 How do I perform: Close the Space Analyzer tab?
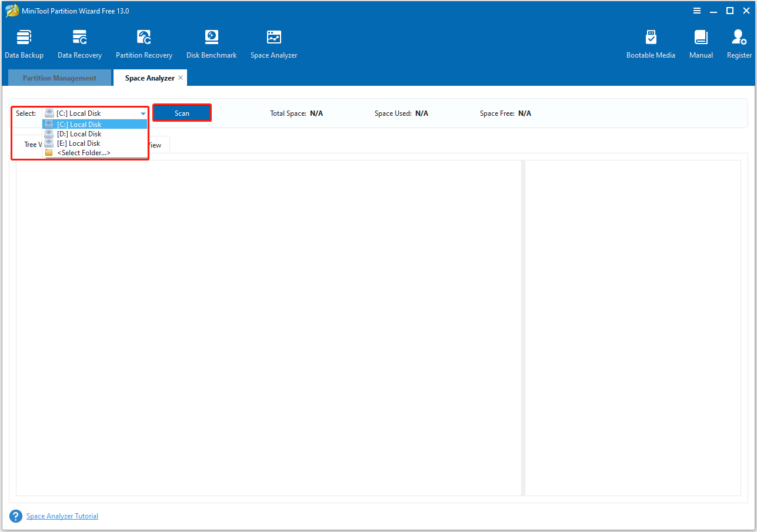tap(181, 77)
